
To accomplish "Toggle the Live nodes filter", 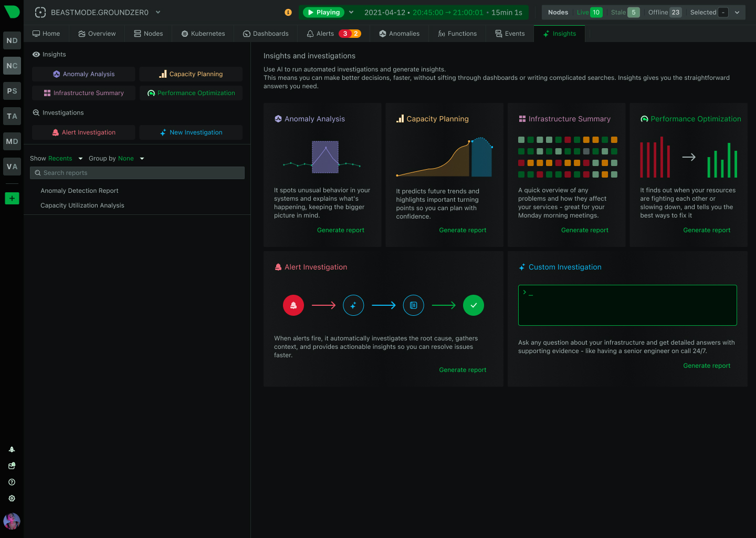I will point(589,12).
